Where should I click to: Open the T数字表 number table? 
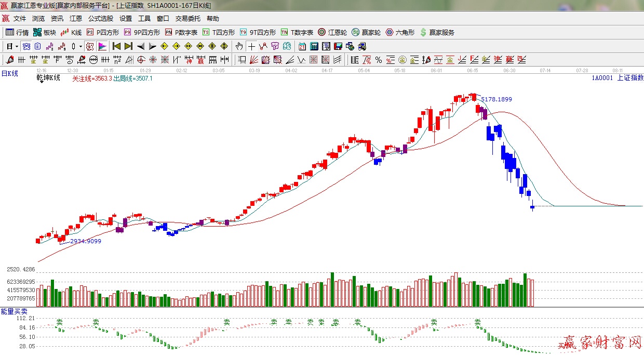point(297,32)
